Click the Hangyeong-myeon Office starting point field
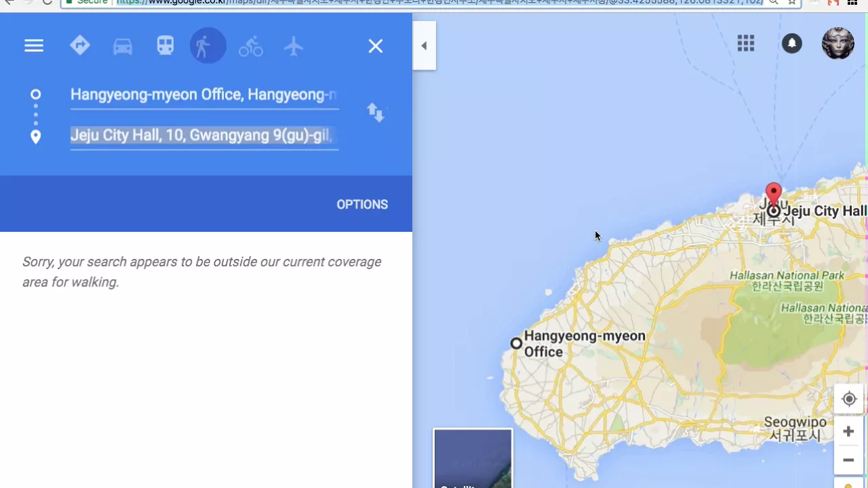The height and width of the screenshot is (488, 868). pyautogui.click(x=204, y=95)
